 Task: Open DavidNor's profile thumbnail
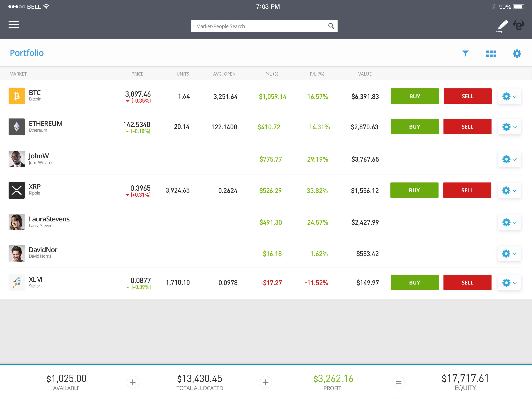point(17,253)
